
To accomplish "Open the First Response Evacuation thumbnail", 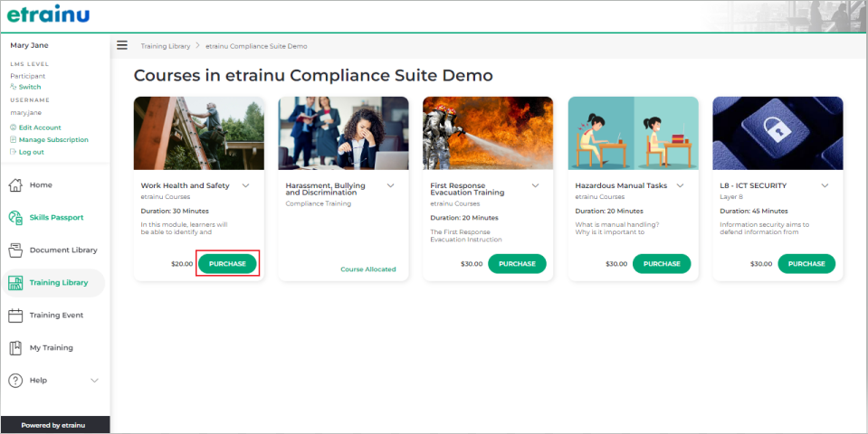I will pos(488,133).
